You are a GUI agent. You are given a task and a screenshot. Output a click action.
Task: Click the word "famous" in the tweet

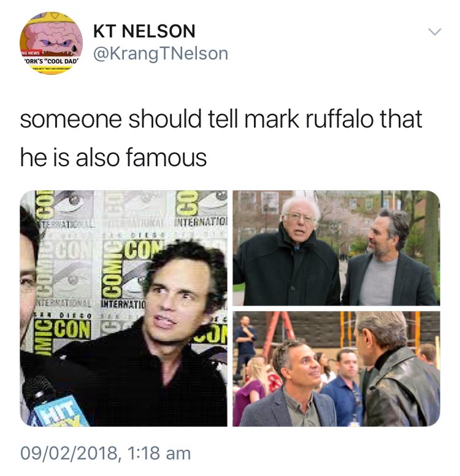point(166,158)
